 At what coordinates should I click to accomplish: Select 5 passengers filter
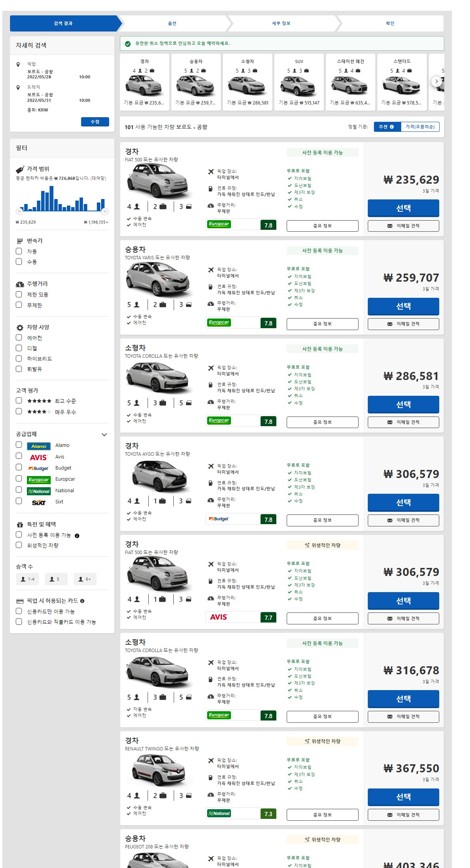click(56, 579)
